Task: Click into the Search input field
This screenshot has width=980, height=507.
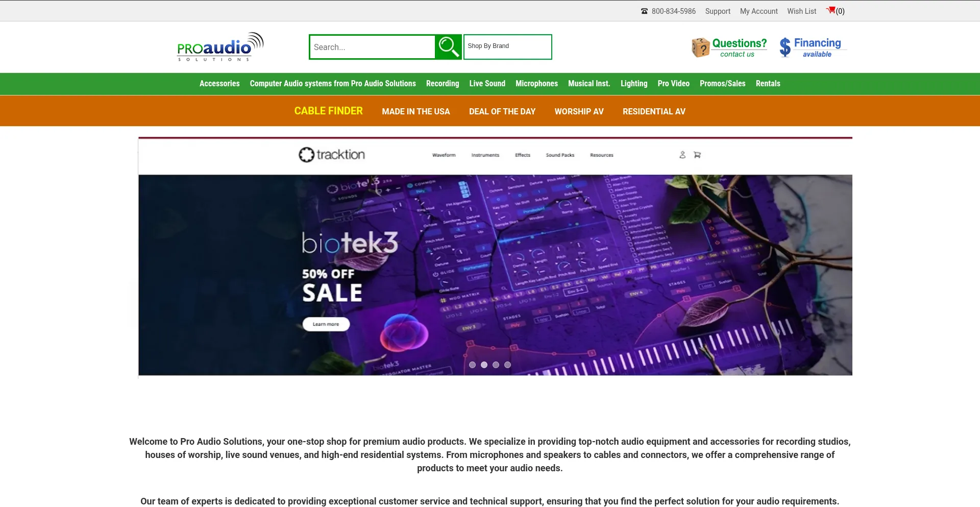Action: tap(373, 47)
